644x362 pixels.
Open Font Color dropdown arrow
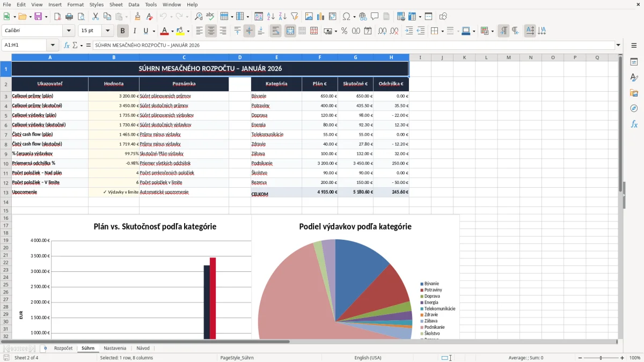click(x=172, y=31)
